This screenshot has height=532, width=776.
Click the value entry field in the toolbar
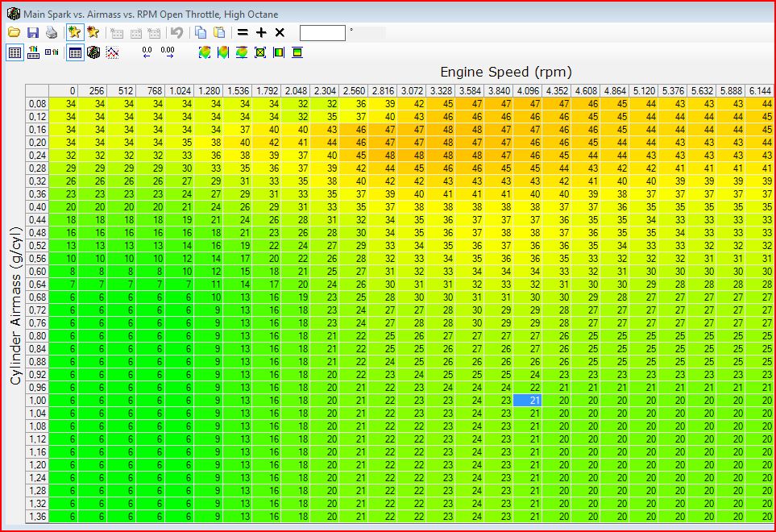pyautogui.click(x=322, y=33)
